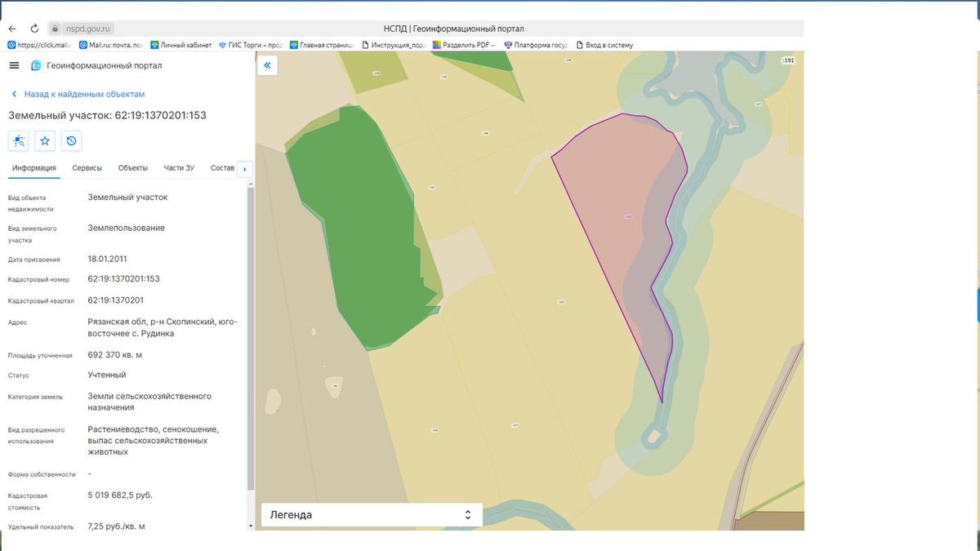
Task: Click the Геоинформационный портал header title
Action: point(105,65)
